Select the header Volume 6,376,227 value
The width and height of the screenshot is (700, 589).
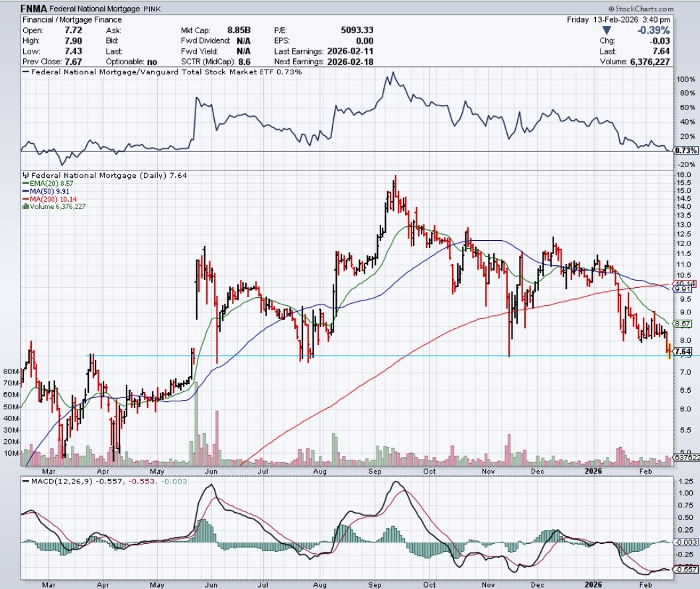[x=650, y=62]
